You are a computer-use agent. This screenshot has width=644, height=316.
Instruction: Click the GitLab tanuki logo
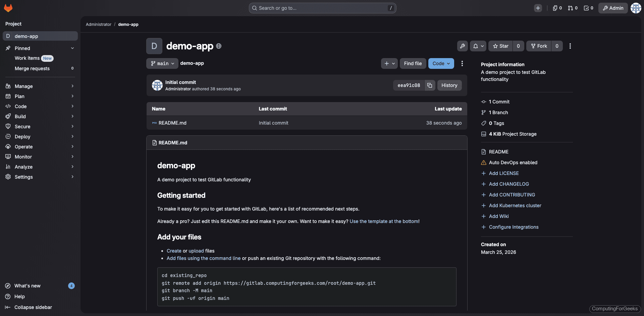(x=8, y=8)
